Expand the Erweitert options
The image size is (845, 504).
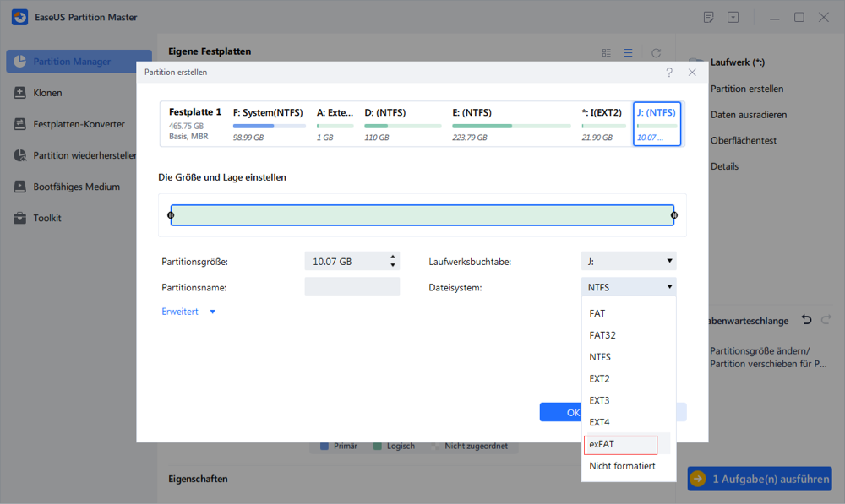188,312
